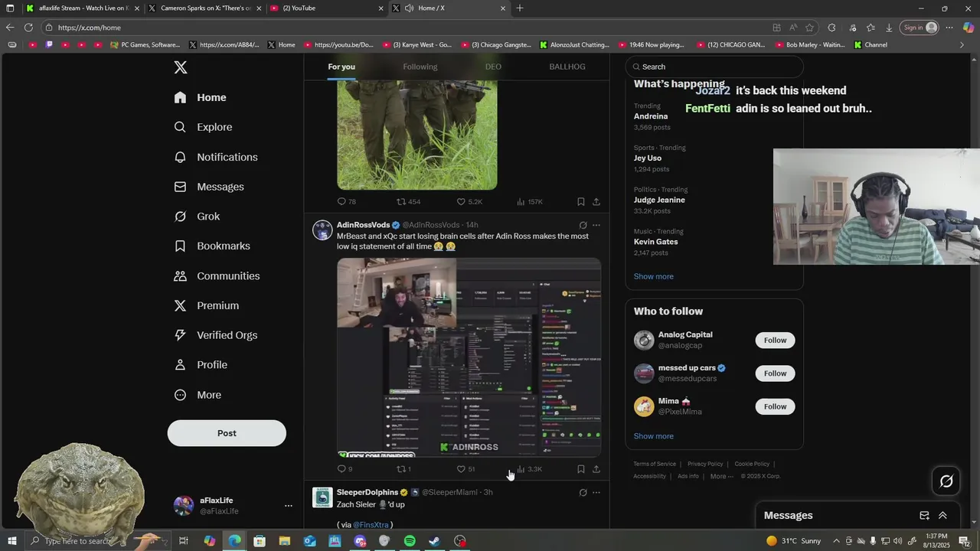Click Grok icon on SleeperDolphins post
Image resolution: width=980 pixels, height=551 pixels.
pos(583,493)
